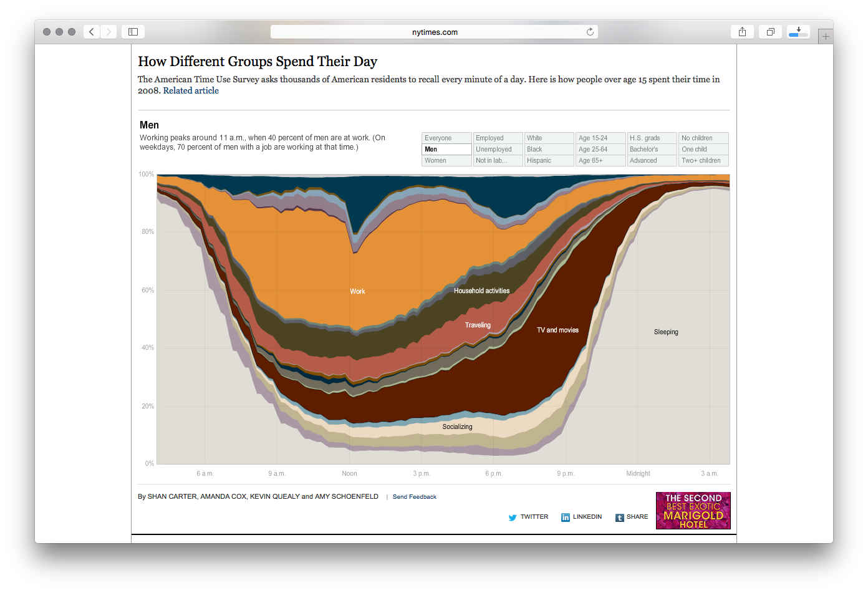The image size is (868, 593).
Task: Select the Hispanic filter
Action: pyautogui.click(x=549, y=160)
